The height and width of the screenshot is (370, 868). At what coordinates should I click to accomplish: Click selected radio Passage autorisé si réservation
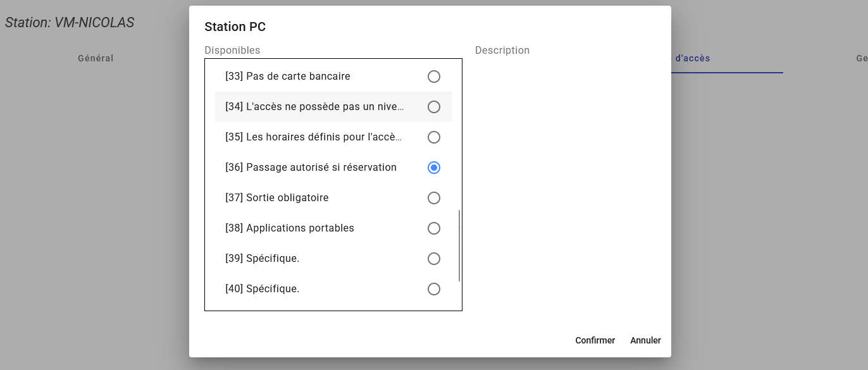[434, 168]
